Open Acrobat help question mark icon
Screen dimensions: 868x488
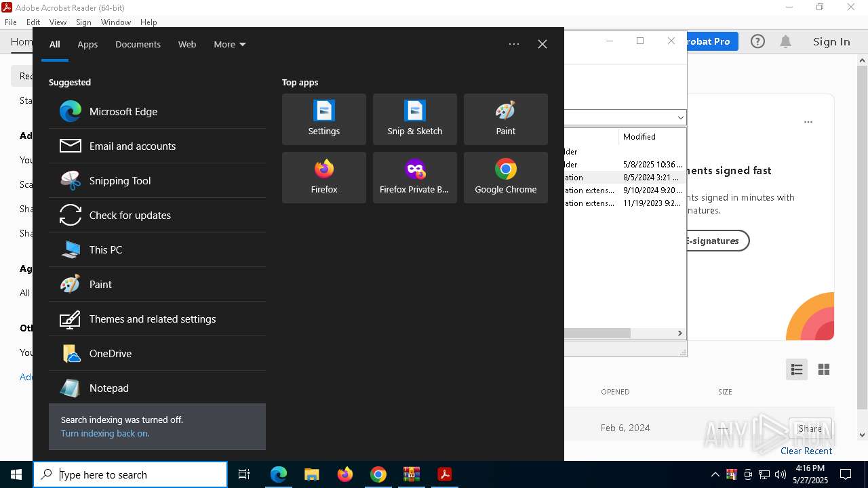pyautogui.click(x=757, y=41)
